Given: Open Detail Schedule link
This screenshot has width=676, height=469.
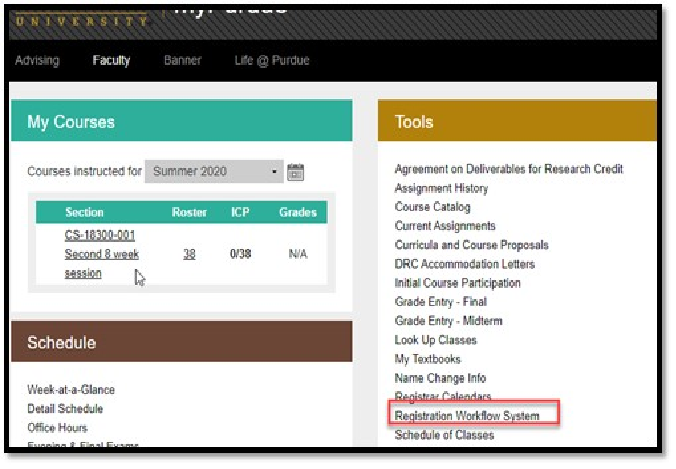Looking at the screenshot, I should 65,408.
